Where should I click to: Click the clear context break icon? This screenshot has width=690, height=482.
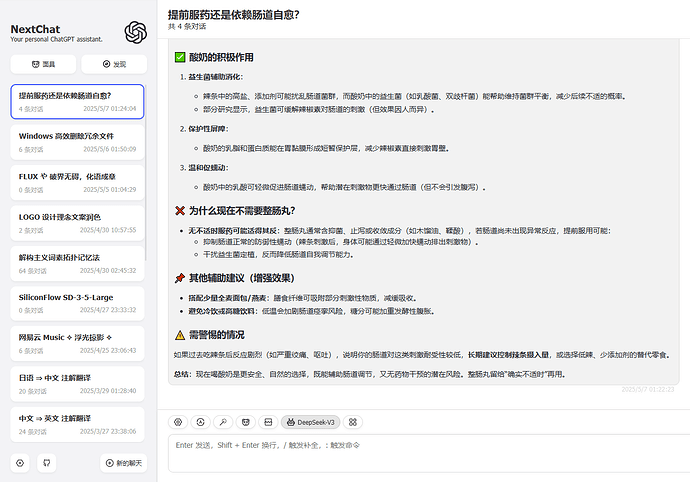pyautogui.click(x=268, y=422)
